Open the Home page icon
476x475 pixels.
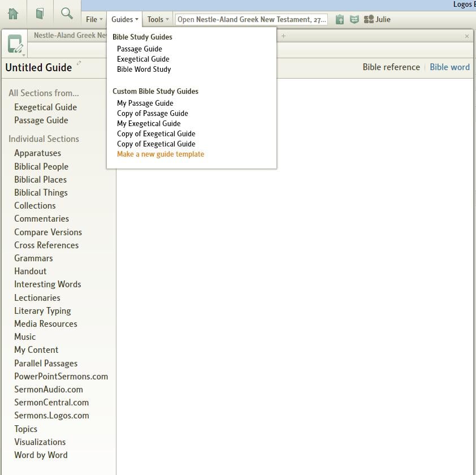pyautogui.click(x=13, y=14)
